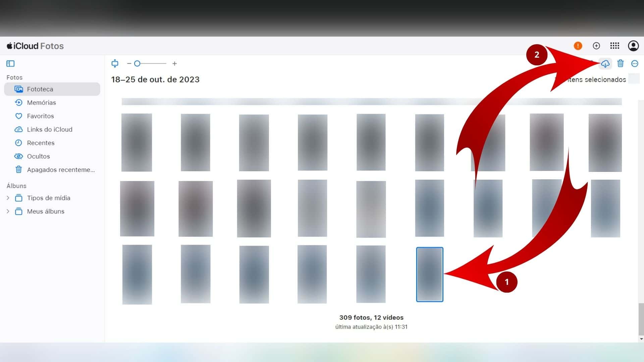Click the 'última atualização à(s) 11:31' text
This screenshot has height=362, width=644.
click(x=371, y=327)
